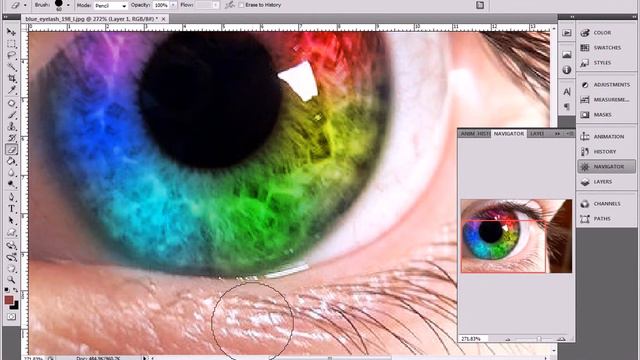The image size is (640, 360).
Task: Switch to the LAYERS tab in panel
Action: 537,133
